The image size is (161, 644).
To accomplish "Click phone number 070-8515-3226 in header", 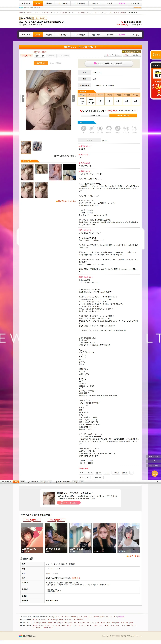I will coord(132,22).
